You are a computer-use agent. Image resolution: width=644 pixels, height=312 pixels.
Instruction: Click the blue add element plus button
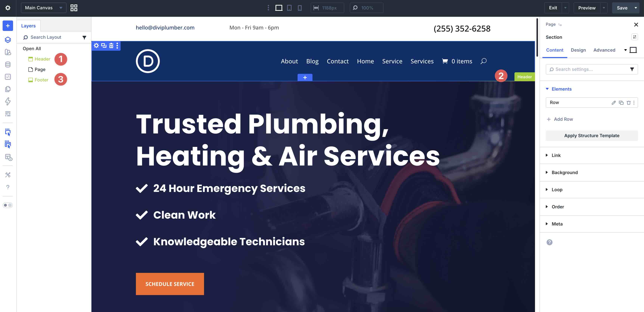pyautogui.click(x=8, y=26)
